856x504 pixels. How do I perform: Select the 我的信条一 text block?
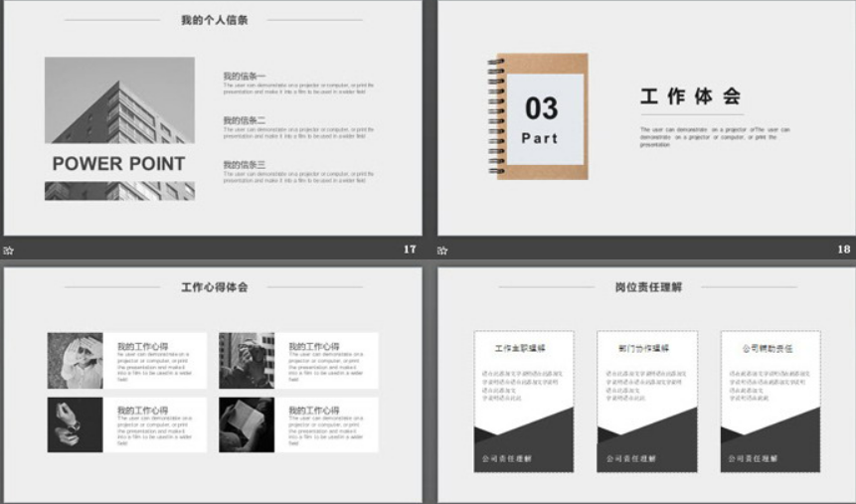297,83
